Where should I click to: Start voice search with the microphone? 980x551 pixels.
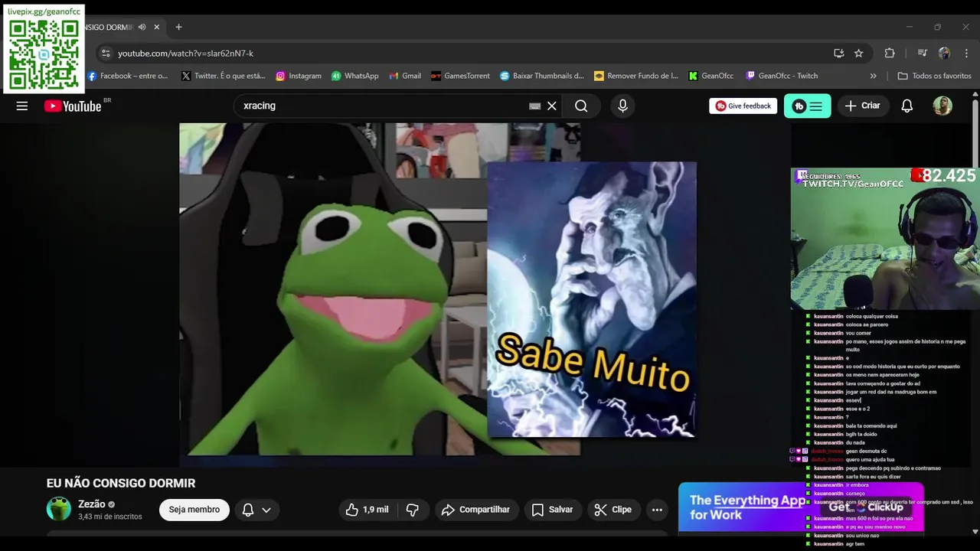[x=622, y=106]
